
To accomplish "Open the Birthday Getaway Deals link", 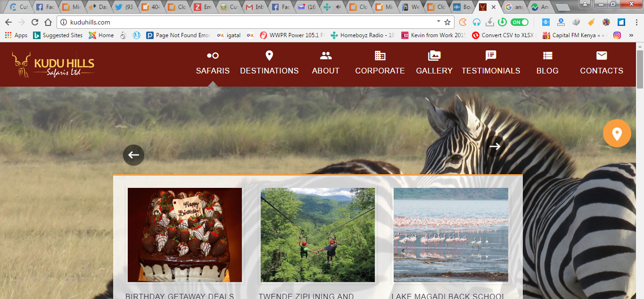I will pos(180,296).
